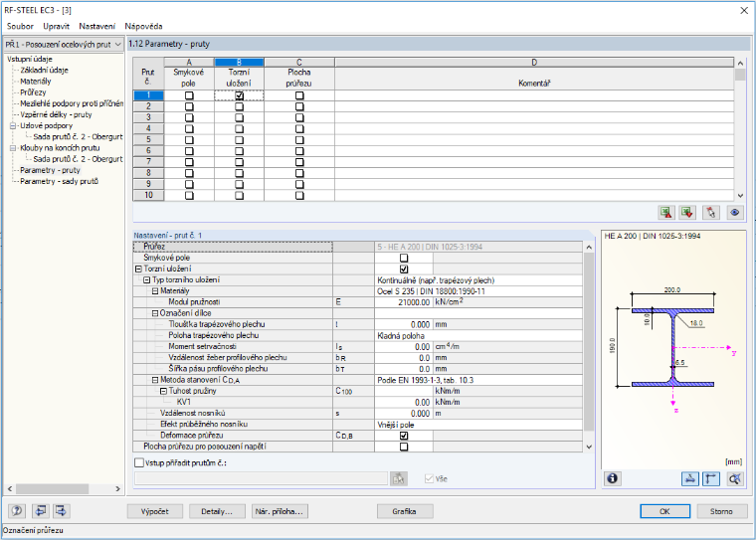The image size is (756, 540).
Task: Click the Excel import icon beside export
Action: [x=687, y=212]
